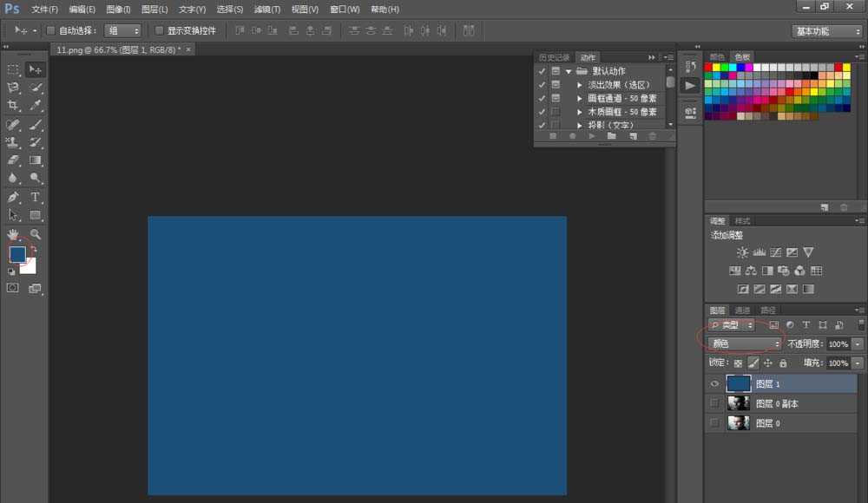Select the 图层 0 layer thumbnail

[739, 423]
